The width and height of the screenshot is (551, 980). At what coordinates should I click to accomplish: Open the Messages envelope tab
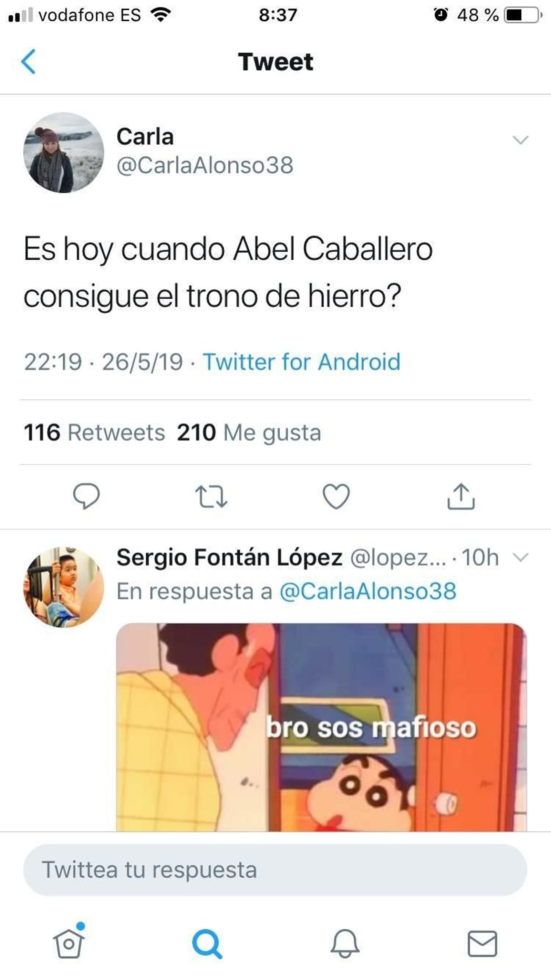(x=482, y=944)
